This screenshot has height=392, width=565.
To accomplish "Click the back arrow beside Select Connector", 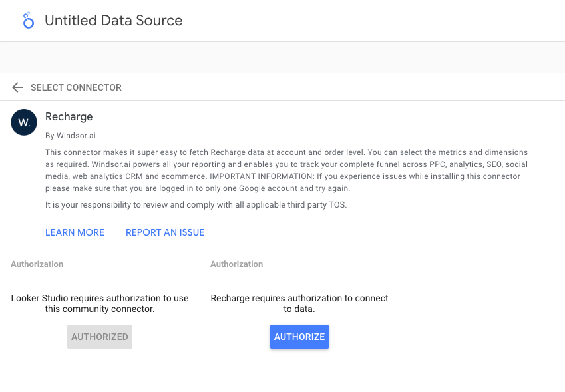I will click(x=17, y=87).
